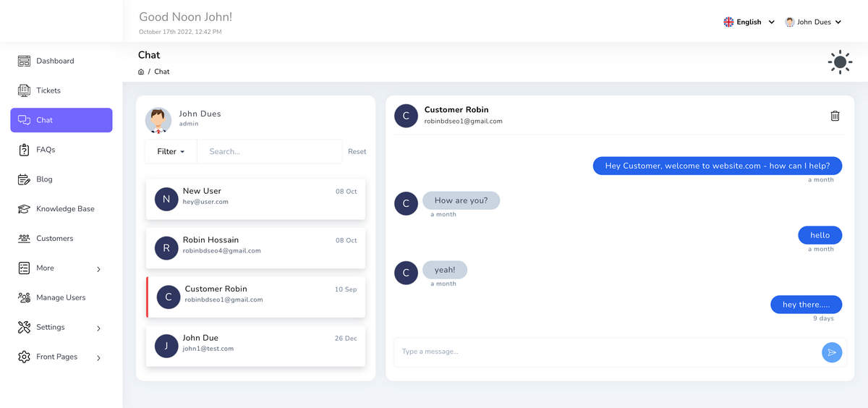The image size is (868, 408).
Task: Select Manage Users in the sidebar
Action: click(61, 297)
